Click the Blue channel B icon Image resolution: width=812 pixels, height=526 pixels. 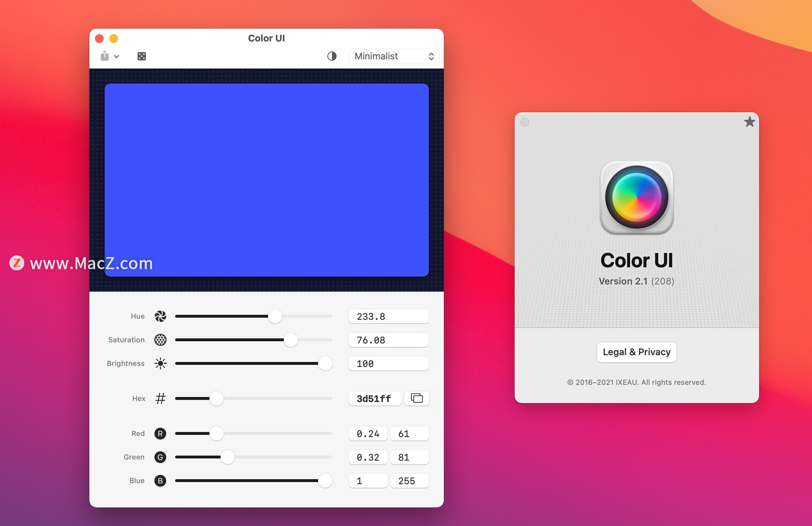(160, 481)
